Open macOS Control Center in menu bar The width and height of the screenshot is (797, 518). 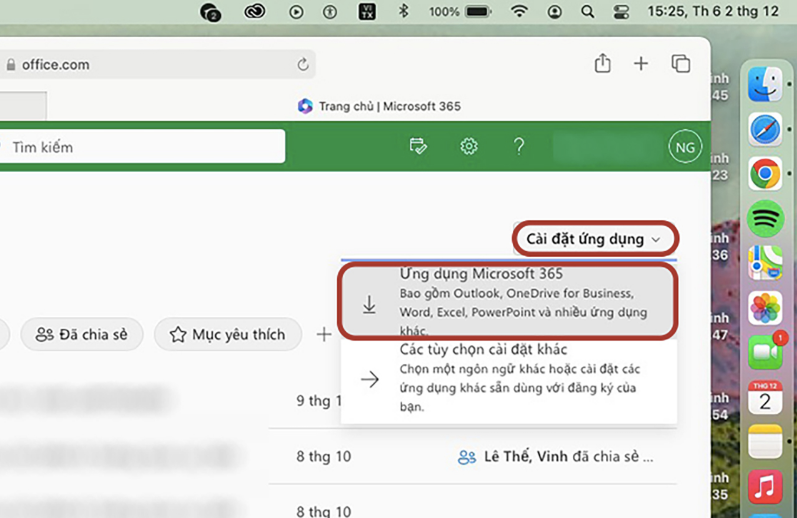point(623,12)
